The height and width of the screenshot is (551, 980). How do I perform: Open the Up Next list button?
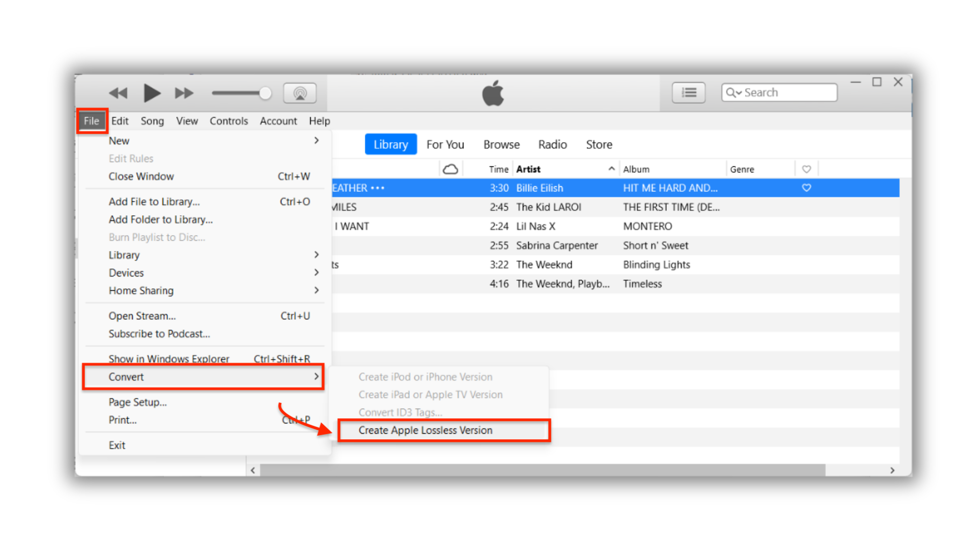[689, 92]
